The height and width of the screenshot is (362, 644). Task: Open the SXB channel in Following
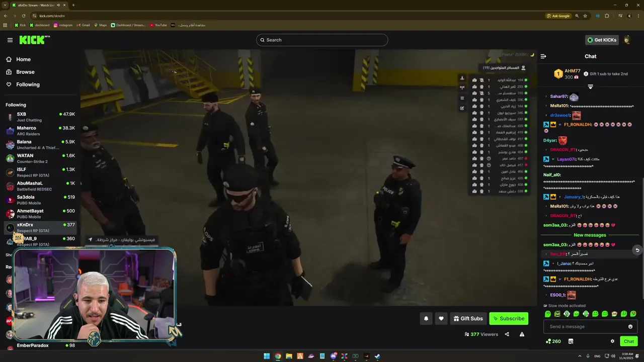tap(40, 117)
